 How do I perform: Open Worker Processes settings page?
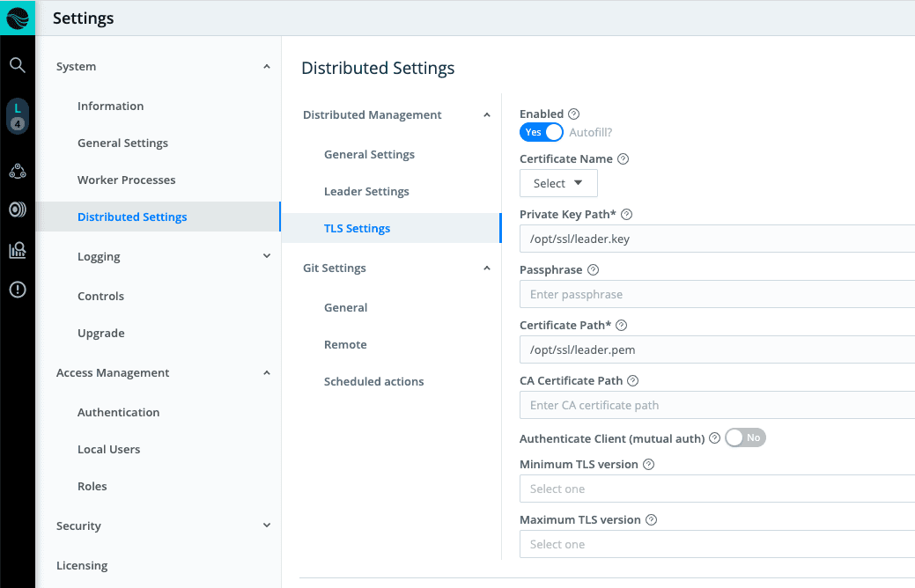[x=126, y=180]
